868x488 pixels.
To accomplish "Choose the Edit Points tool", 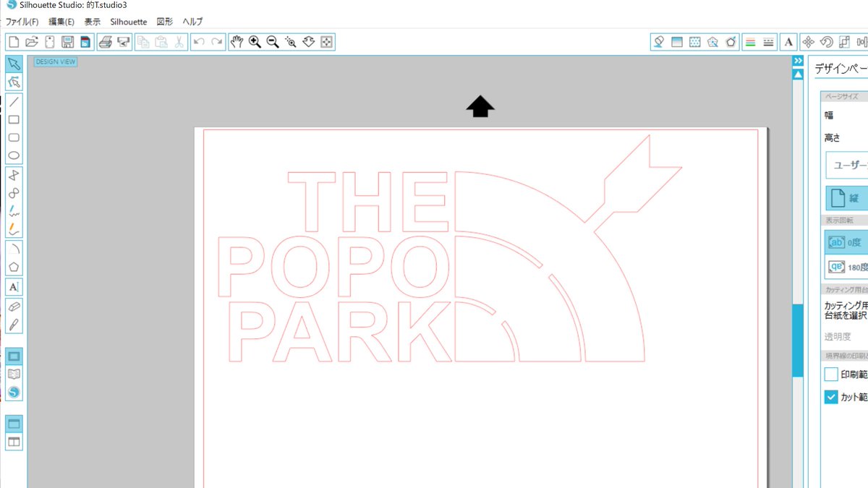I will coord(14,82).
